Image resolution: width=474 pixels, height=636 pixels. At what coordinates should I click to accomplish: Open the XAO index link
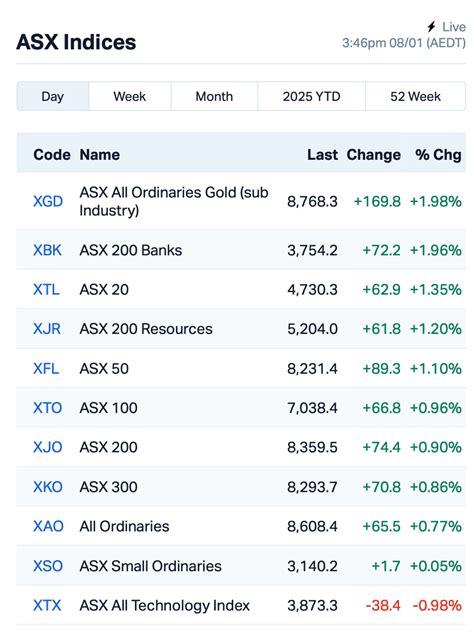(x=48, y=526)
